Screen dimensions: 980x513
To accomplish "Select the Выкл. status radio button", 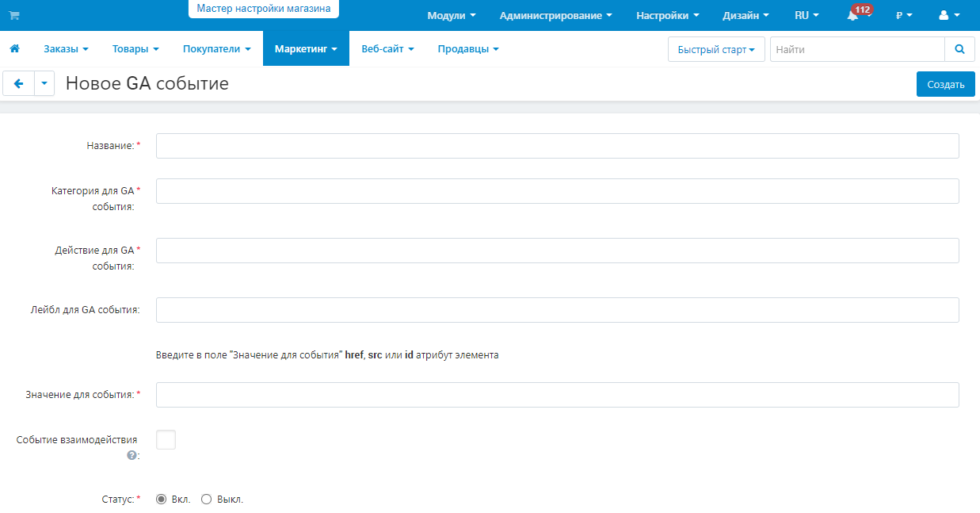I will pyautogui.click(x=207, y=500).
